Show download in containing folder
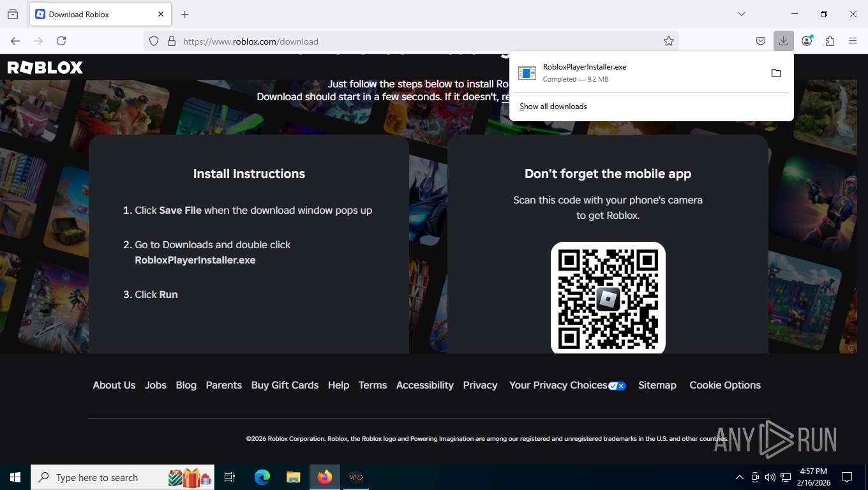Image resolution: width=868 pixels, height=490 pixels. (x=776, y=73)
